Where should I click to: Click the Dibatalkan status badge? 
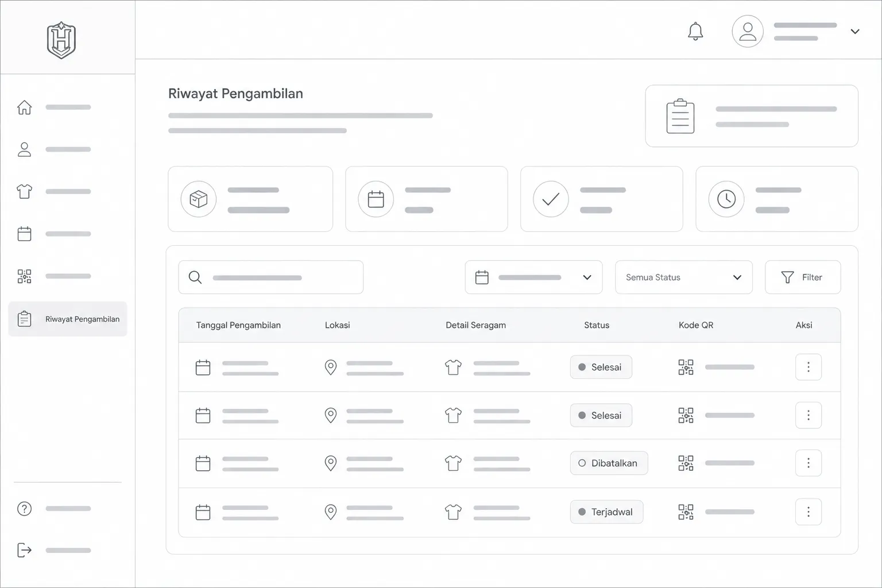coord(609,463)
